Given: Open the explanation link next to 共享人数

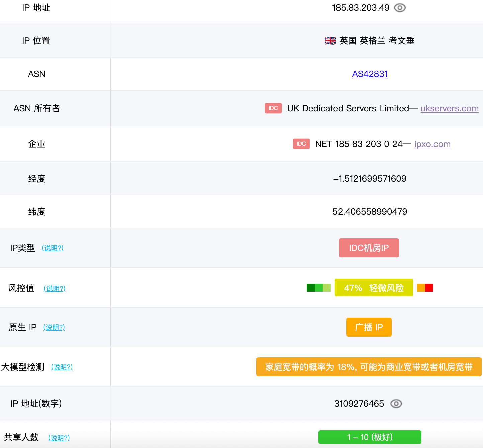Looking at the screenshot, I should click(x=59, y=438).
